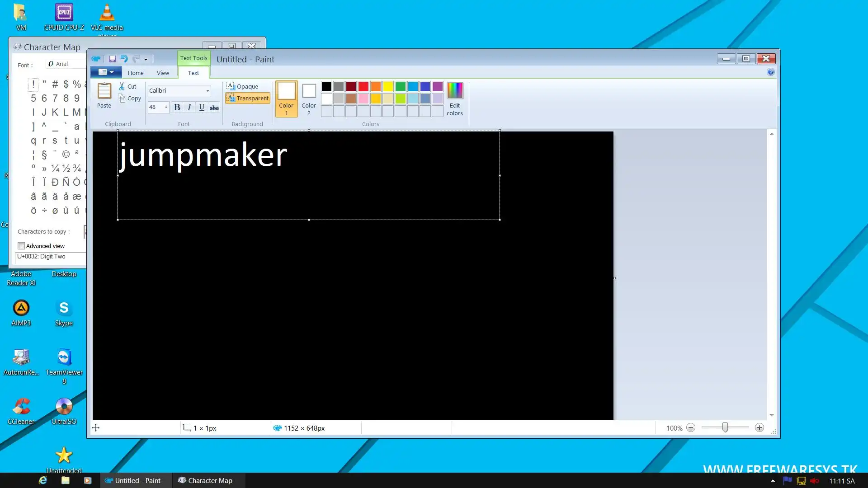Toggle Bold text formatting
Viewport: 868px width, 488px height.
click(x=177, y=107)
